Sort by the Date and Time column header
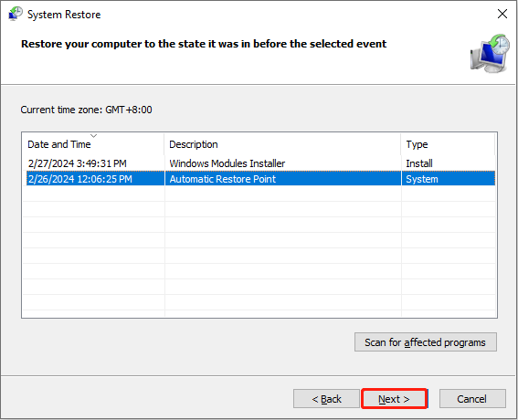 coord(93,144)
